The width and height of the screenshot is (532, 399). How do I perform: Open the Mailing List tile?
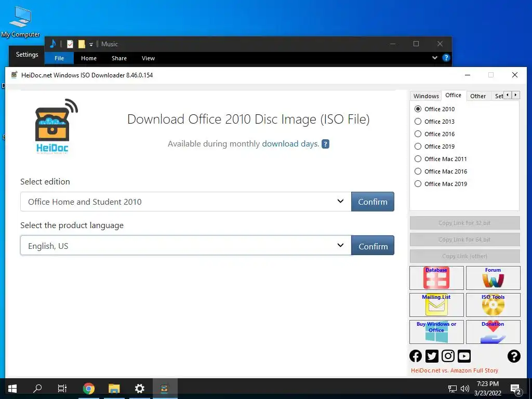tap(436, 304)
